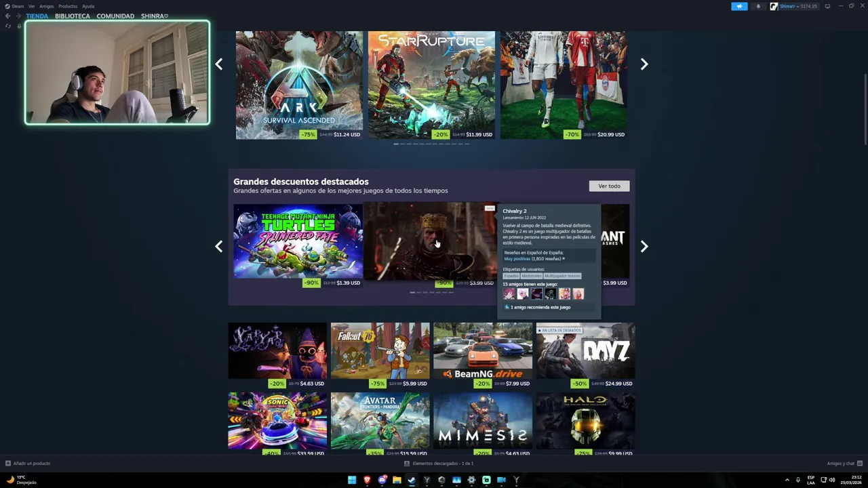Viewport: 868px width, 488px height.
Task: Open the SHINRA profile tab
Action: (x=155, y=16)
